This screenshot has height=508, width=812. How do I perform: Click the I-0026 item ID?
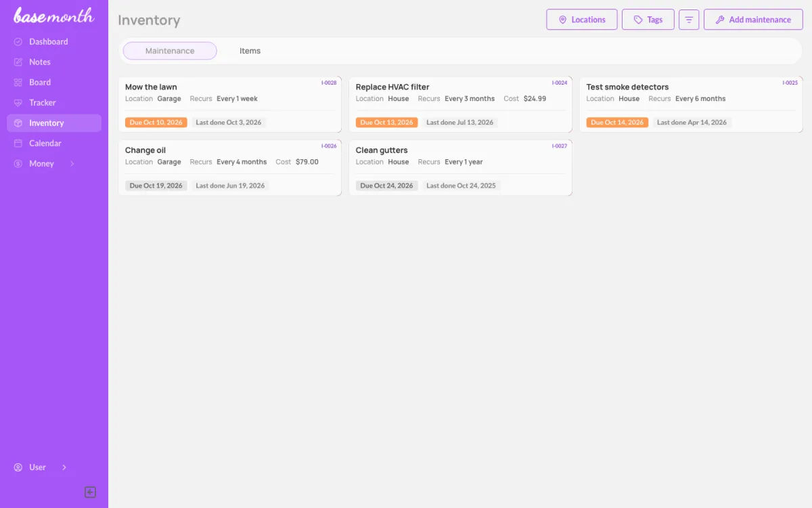pyautogui.click(x=329, y=146)
